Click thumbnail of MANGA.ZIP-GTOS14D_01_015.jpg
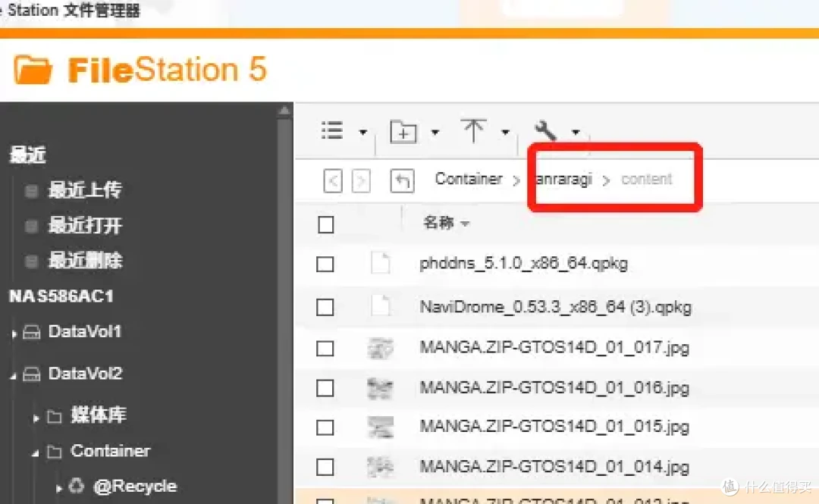Image resolution: width=819 pixels, height=504 pixels. [x=380, y=427]
